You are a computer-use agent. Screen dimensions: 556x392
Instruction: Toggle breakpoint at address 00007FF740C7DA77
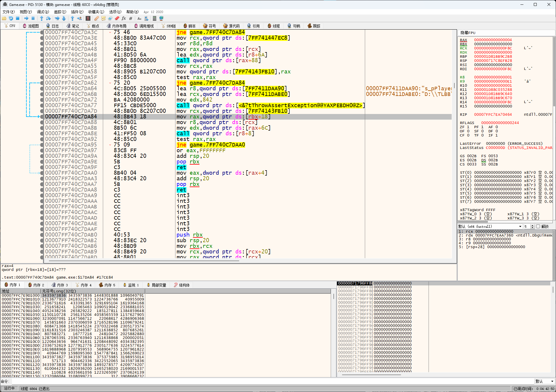pos(42,105)
